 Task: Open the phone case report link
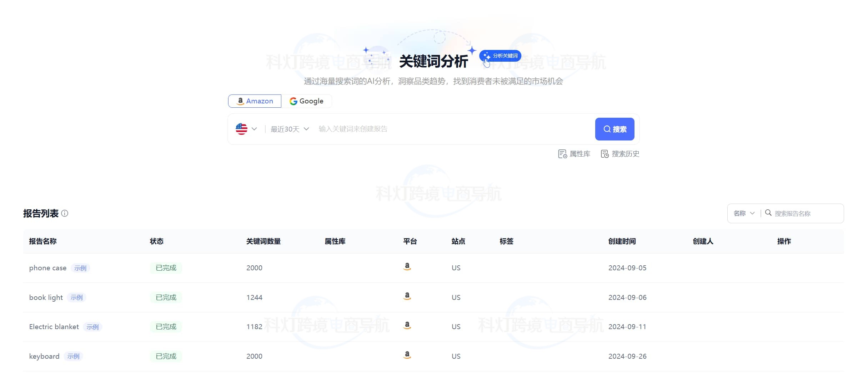pyautogui.click(x=47, y=267)
